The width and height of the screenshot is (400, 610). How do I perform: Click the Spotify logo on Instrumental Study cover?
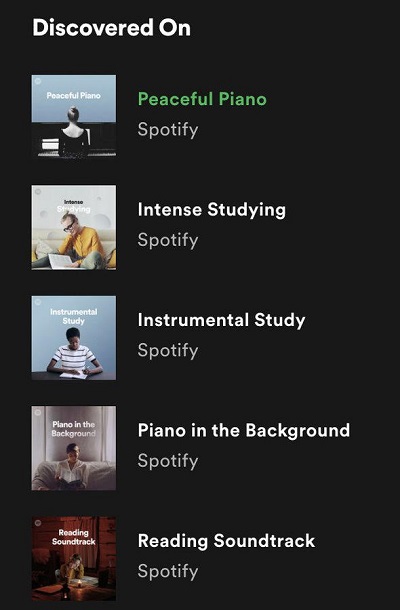(38, 302)
